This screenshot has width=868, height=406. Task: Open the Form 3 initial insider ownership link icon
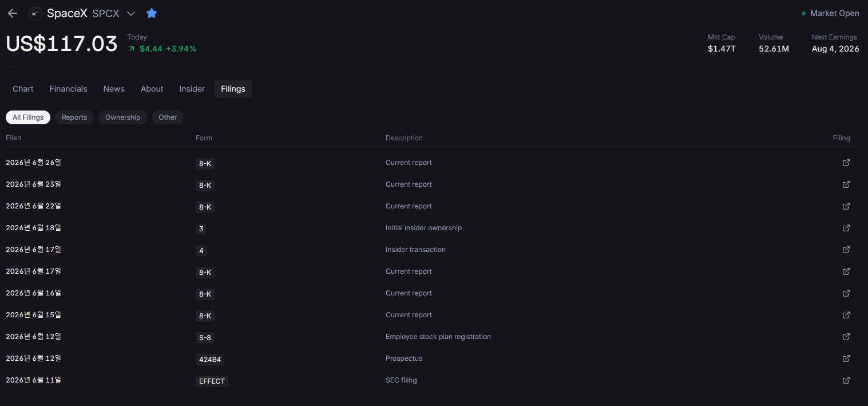tap(846, 228)
